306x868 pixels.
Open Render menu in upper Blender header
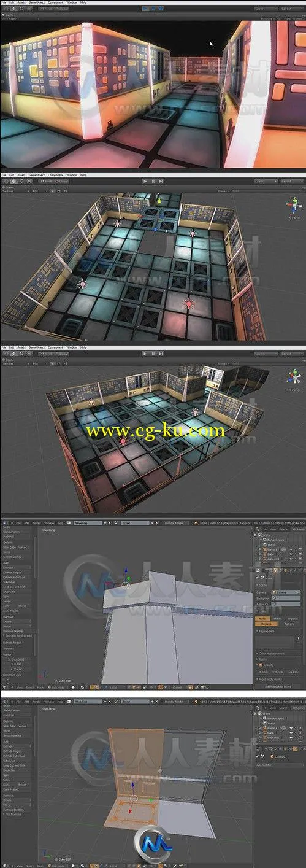(36, 523)
